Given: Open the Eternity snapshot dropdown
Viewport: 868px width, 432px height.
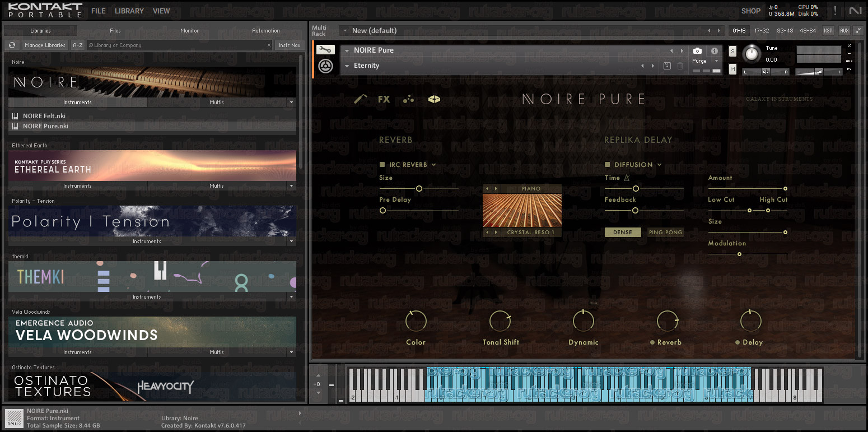Looking at the screenshot, I should pos(347,66).
